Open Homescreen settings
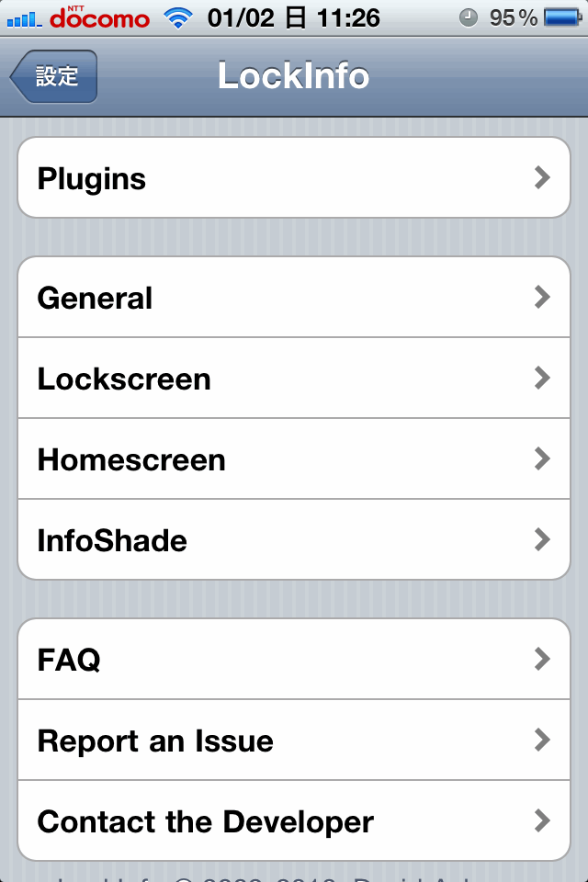This screenshot has height=882, width=588. (x=294, y=459)
